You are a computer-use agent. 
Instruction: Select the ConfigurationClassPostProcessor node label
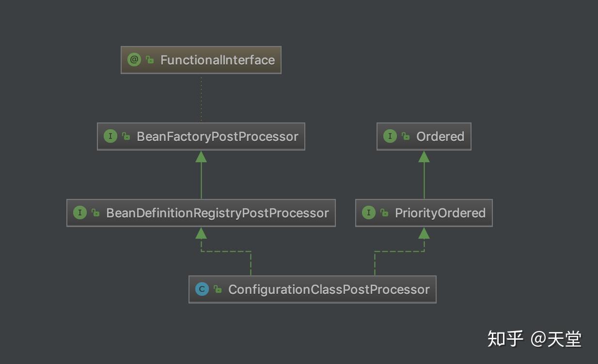(329, 289)
